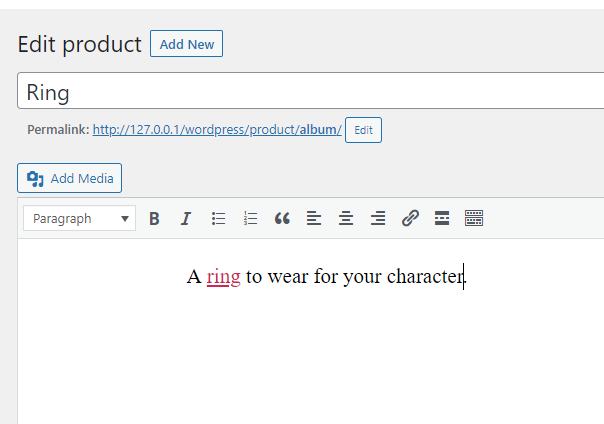Click the Add Media button
This screenshot has width=604, height=424.
(x=69, y=178)
